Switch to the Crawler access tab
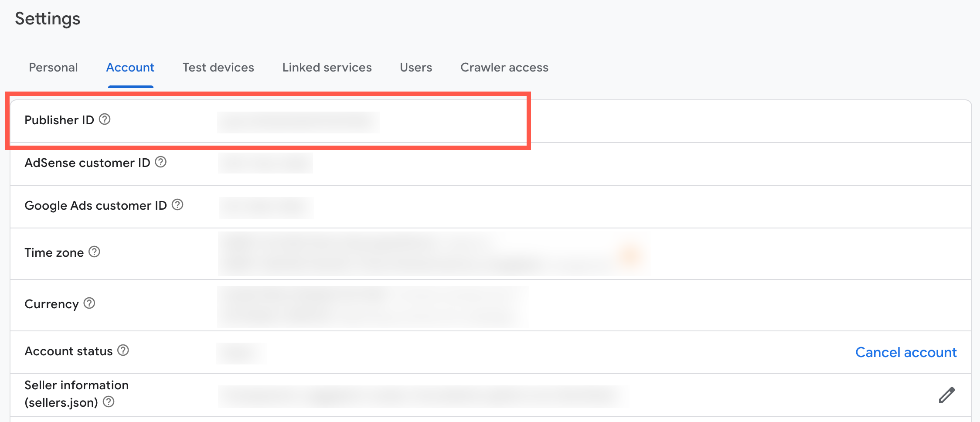Image resolution: width=980 pixels, height=422 pixels. pos(504,67)
